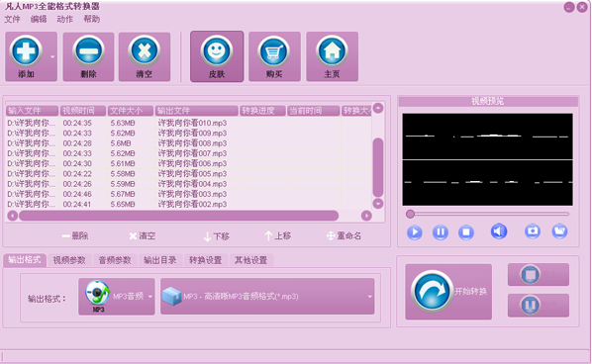Screen dimensions: 592x364
Task: Click the 00:24:46 duration cell
Action: coord(77,194)
